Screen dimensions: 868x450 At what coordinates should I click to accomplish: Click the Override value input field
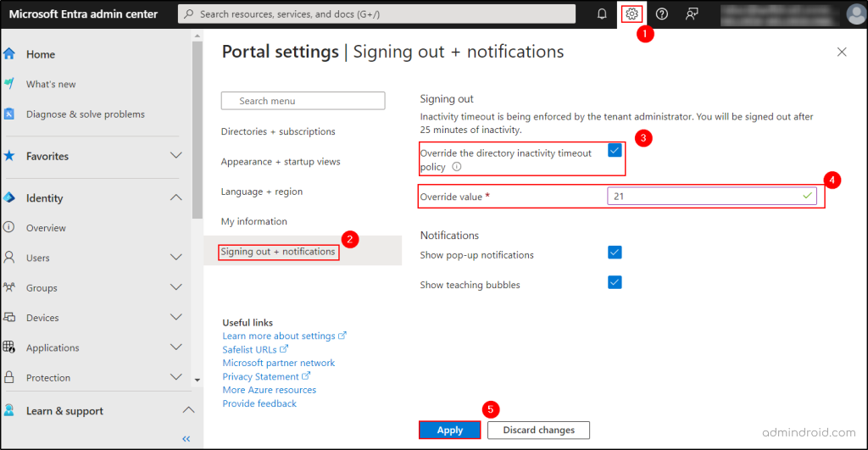[x=704, y=196]
